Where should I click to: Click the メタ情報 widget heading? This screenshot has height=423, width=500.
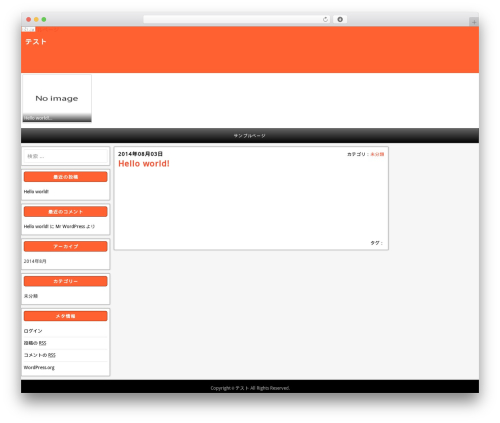coord(66,316)
